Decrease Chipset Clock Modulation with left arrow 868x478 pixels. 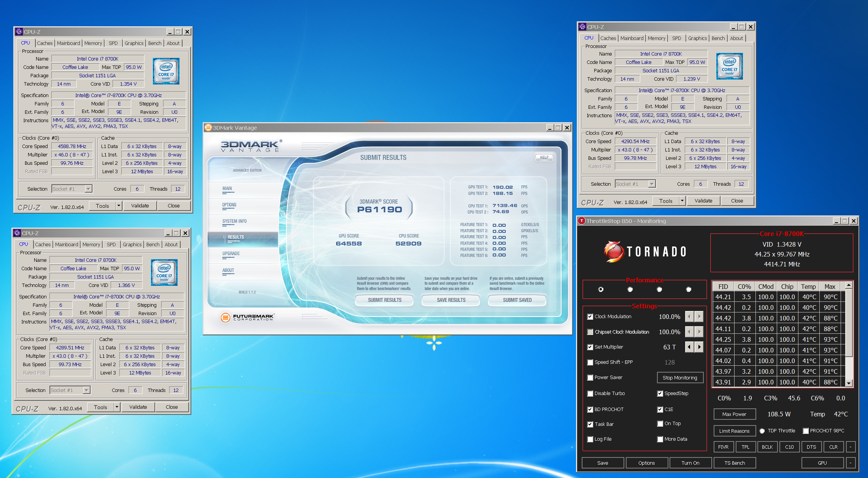click(689, 332)
